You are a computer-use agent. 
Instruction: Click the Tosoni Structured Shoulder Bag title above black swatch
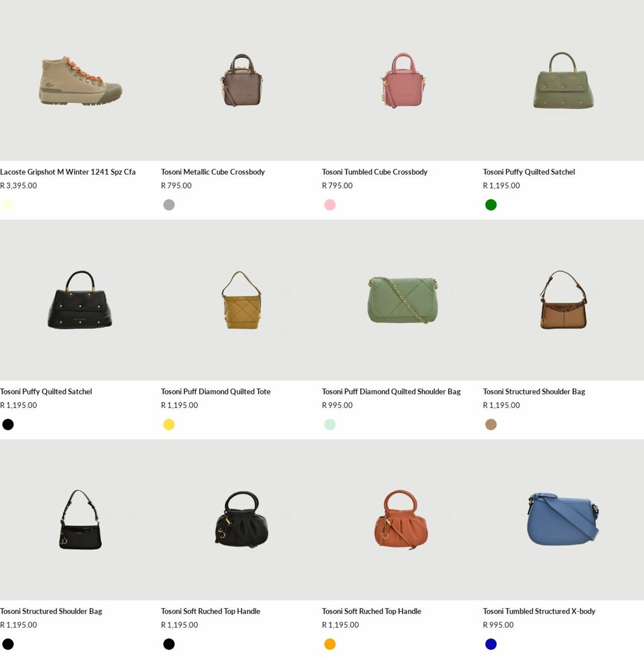pyautogui.click(x=51, y=612)
